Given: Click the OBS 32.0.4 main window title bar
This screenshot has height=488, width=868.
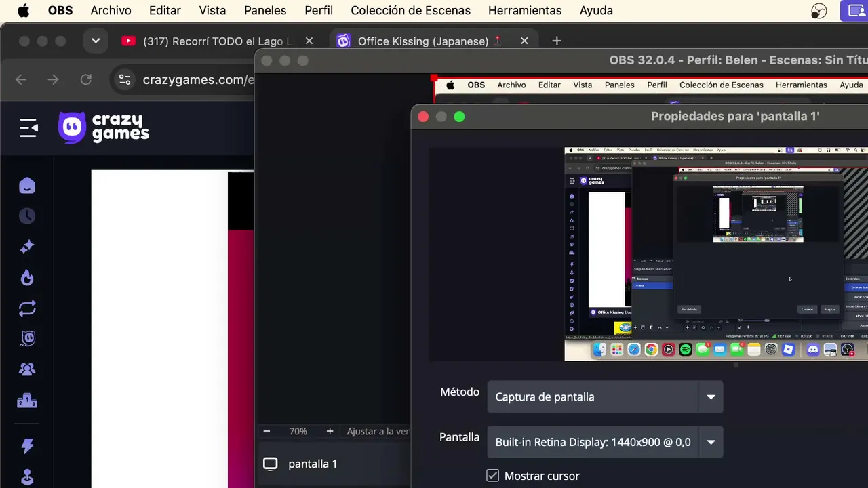Looking at the screenshot, I should pos(563,60).
